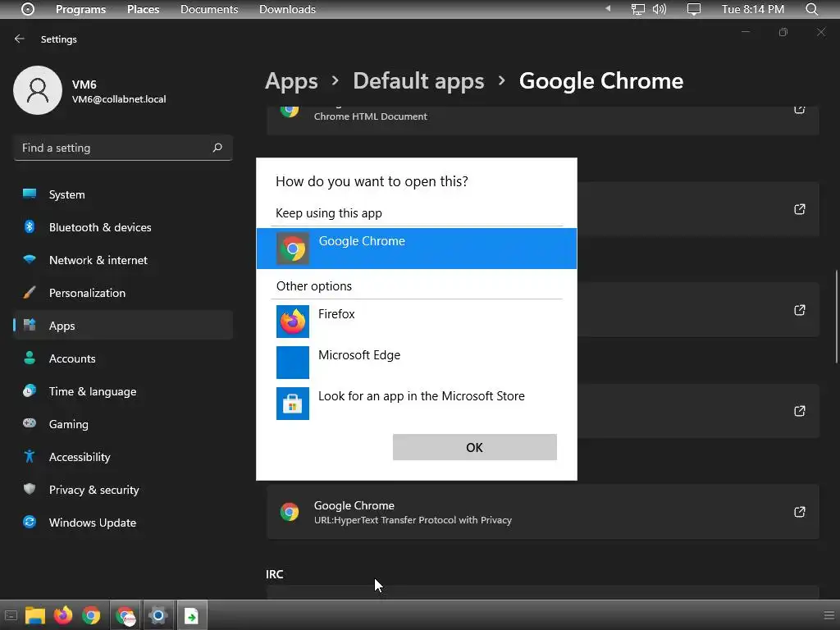
Task: Expand the hidden tray arrow
Action: click(x=608, y=8)
